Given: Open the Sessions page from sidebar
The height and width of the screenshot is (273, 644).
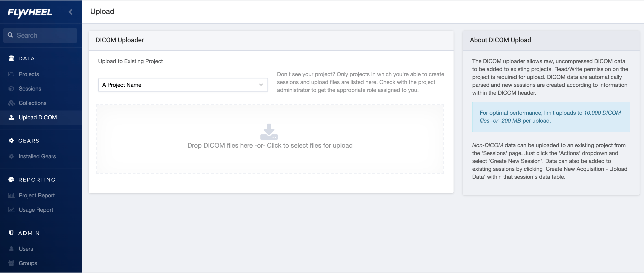Looking at the screenshot, I should point(30,89).
